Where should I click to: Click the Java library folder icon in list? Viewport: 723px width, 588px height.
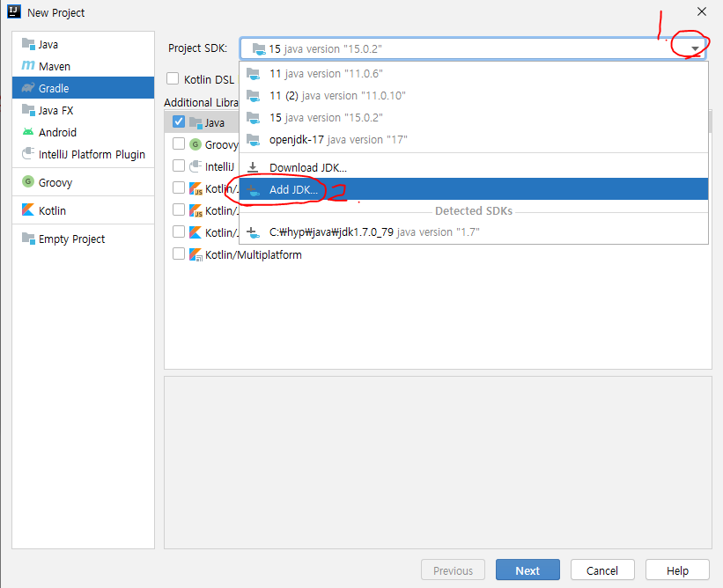[196, 122]
